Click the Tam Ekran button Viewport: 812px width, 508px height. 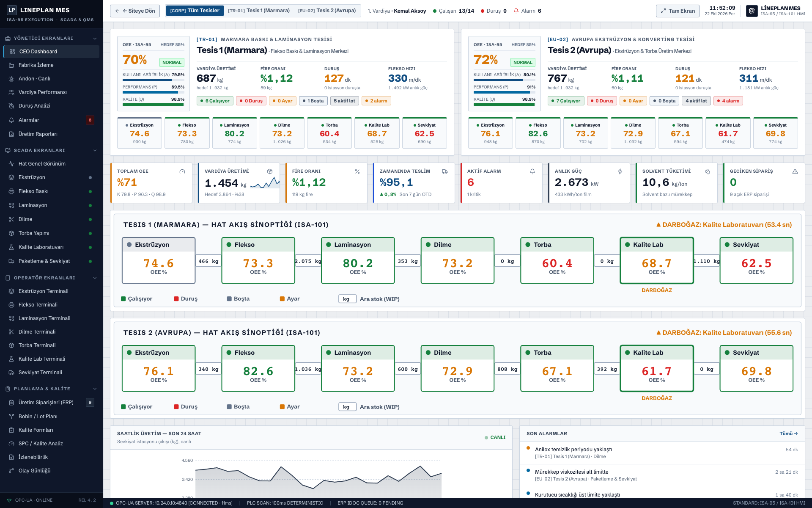tap(678, 11)
